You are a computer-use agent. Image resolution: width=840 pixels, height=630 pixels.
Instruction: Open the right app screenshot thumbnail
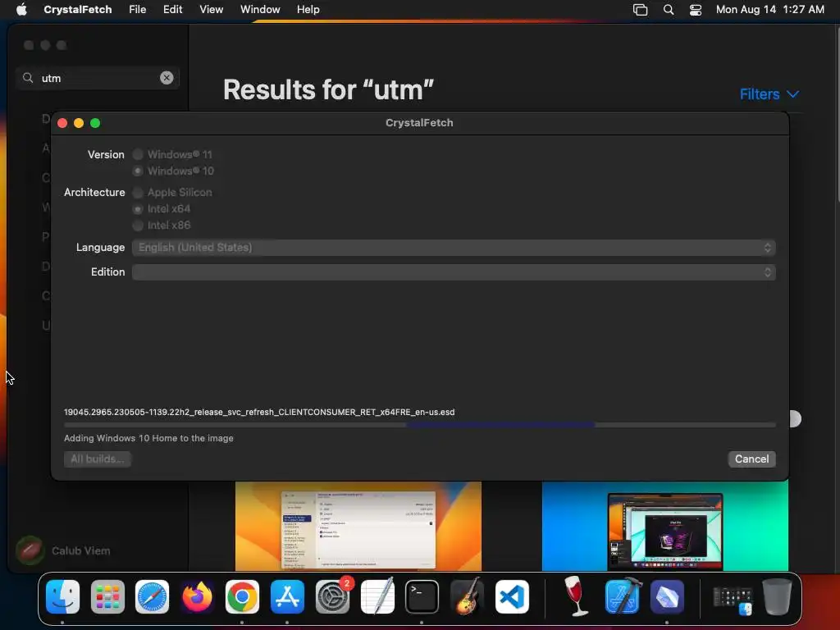tap(664, 526)
